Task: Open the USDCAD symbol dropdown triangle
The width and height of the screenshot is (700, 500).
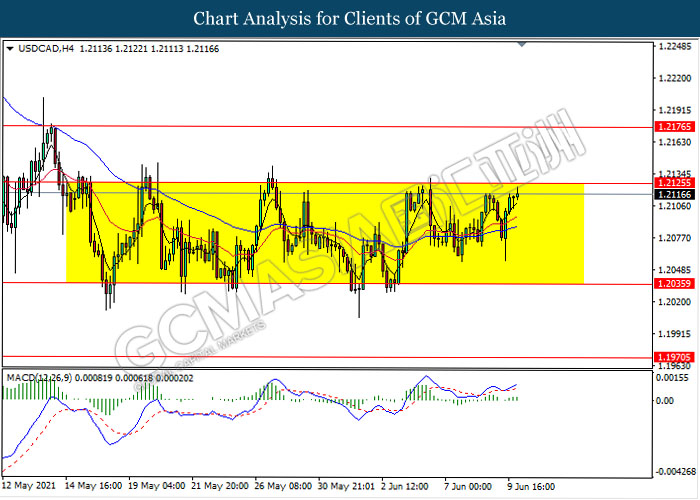Action: click(10, 48)
